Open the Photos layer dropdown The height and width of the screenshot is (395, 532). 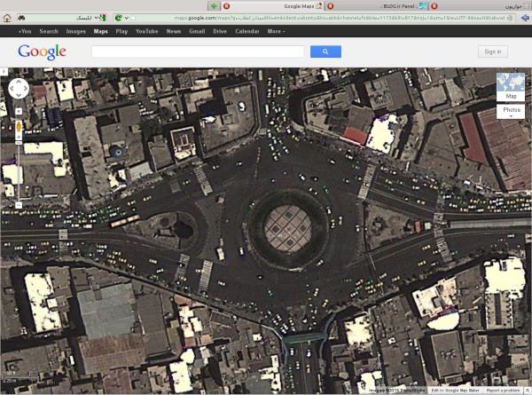click(x=510, y=111)
